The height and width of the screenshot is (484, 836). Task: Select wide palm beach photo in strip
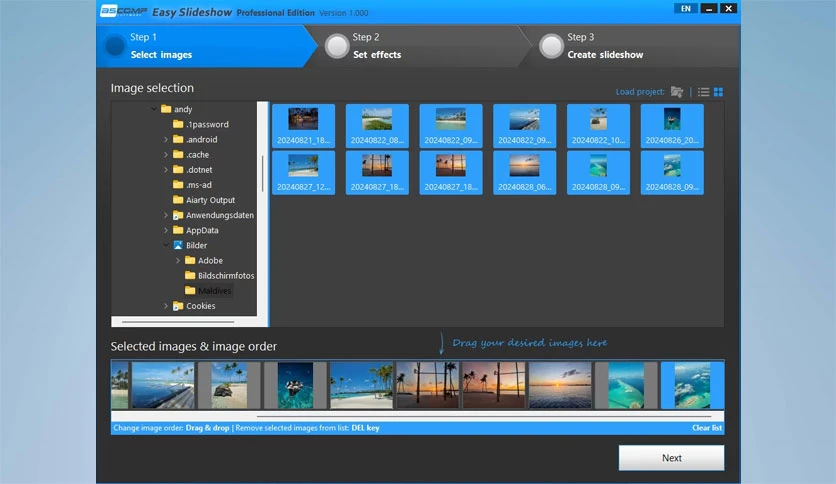(x=361, y=385)
